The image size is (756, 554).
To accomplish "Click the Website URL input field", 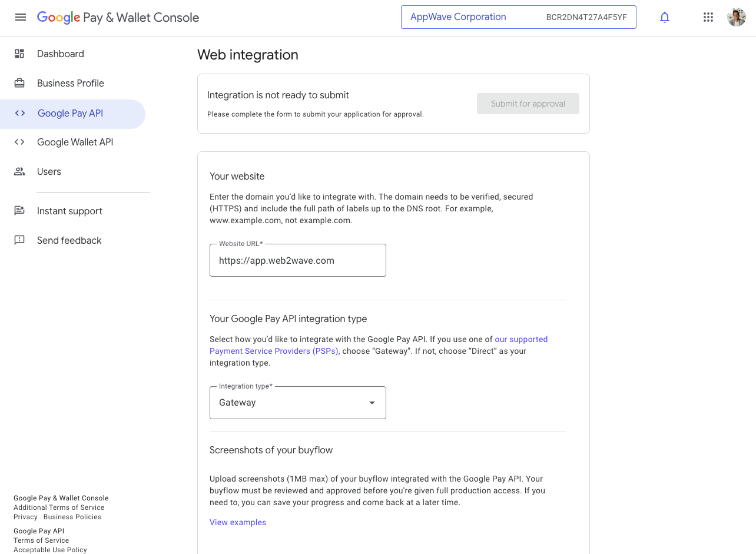I will pos(298,260).
